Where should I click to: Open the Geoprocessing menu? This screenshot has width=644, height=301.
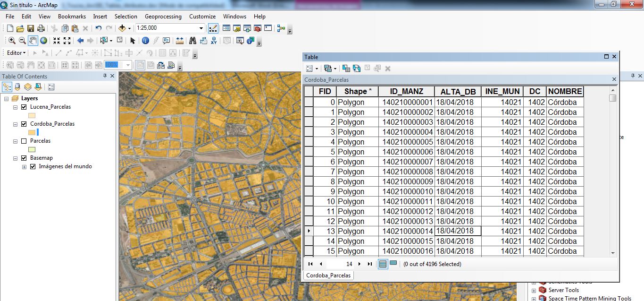(x=163, y=17)
